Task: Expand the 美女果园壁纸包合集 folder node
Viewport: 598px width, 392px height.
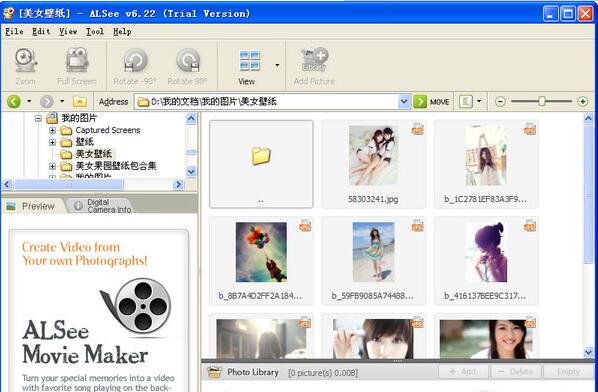Action: click(52, 166)
